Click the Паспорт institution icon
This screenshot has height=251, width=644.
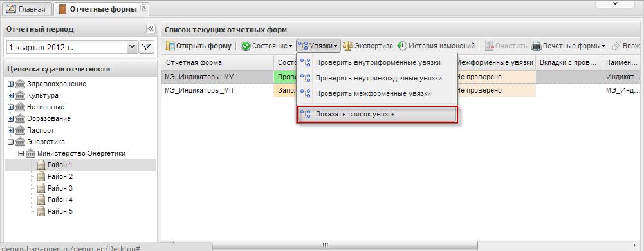point(20,130)
